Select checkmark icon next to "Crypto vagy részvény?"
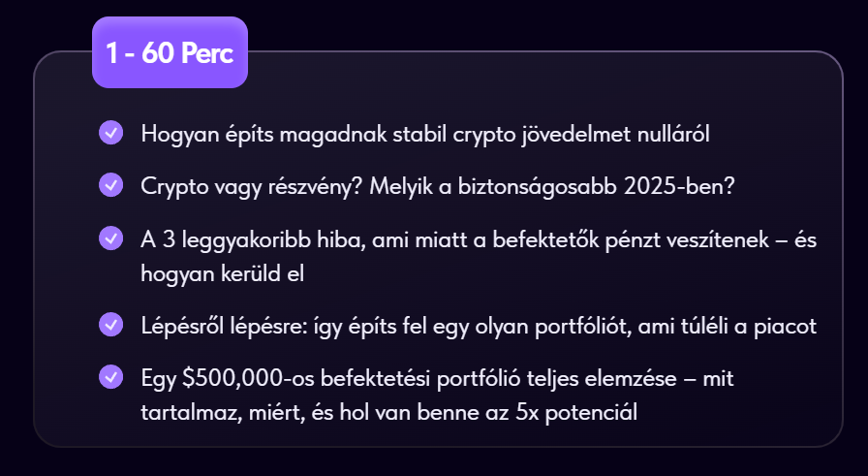The height and width of the screenshot is (476, 868). pos(110,185)
